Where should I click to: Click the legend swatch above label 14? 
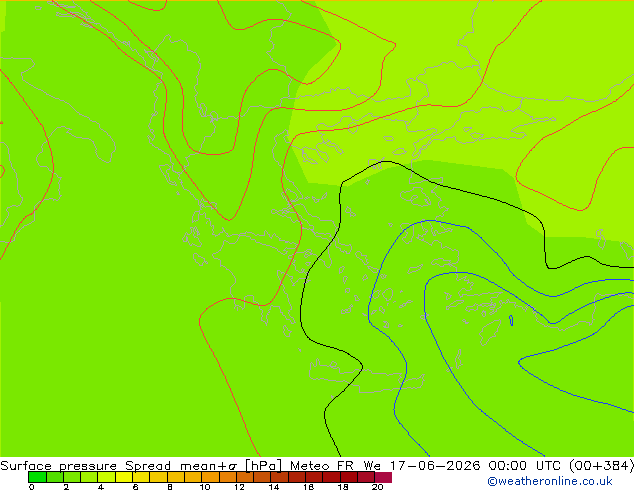(279, 477)
